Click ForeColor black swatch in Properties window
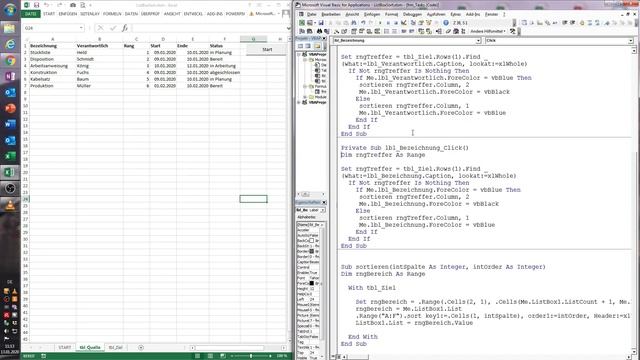Image resolution: width=640 pixels, height=360 pixels. point(312,283)
